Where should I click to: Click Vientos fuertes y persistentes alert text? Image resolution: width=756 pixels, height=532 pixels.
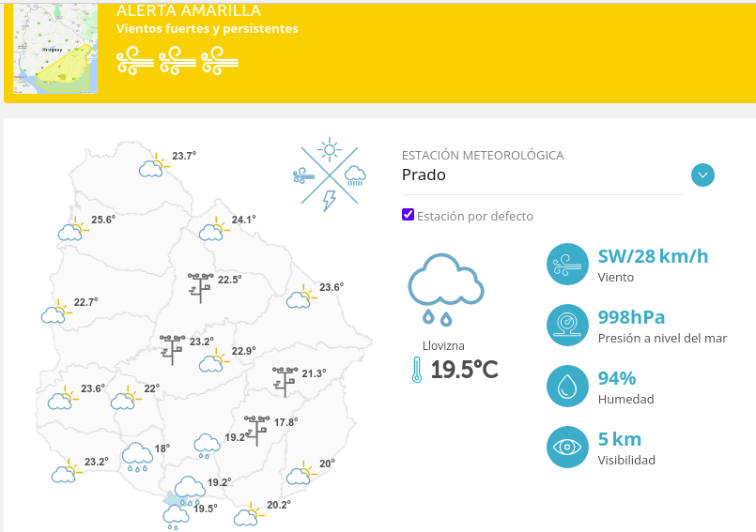point(208,29)
